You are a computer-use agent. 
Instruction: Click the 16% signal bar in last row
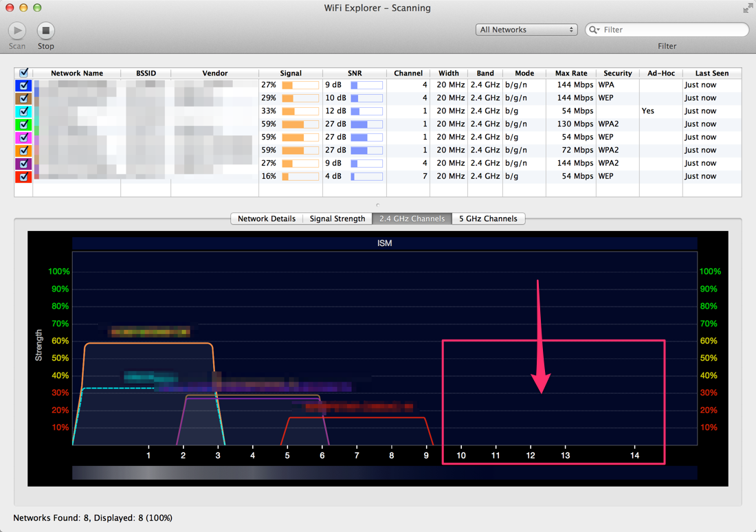[300, 177]
